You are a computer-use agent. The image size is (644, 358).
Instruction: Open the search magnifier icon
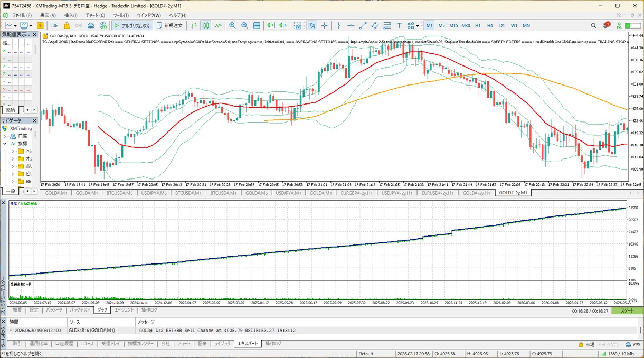pyautogui.click(x=593, y=25)
